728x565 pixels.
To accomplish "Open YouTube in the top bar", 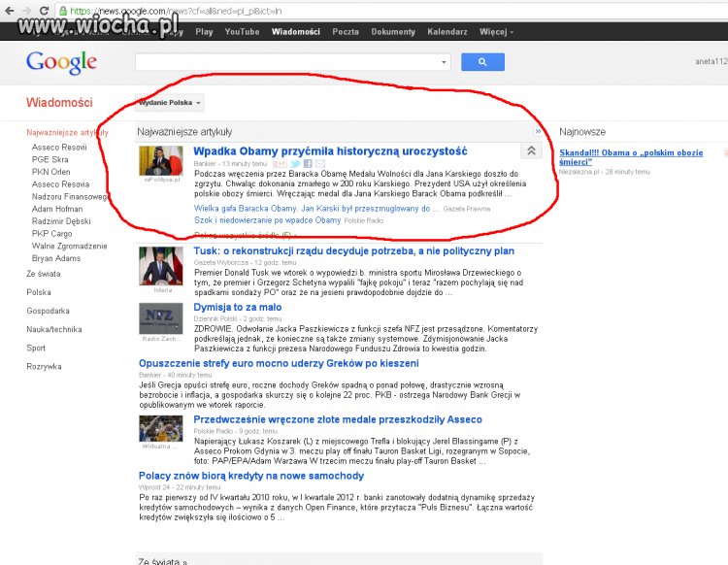I will [x=242, y=32].
